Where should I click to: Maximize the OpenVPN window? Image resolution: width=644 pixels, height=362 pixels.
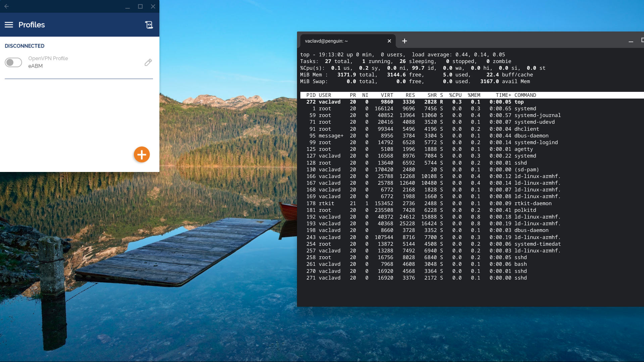[x=140, y=6]
